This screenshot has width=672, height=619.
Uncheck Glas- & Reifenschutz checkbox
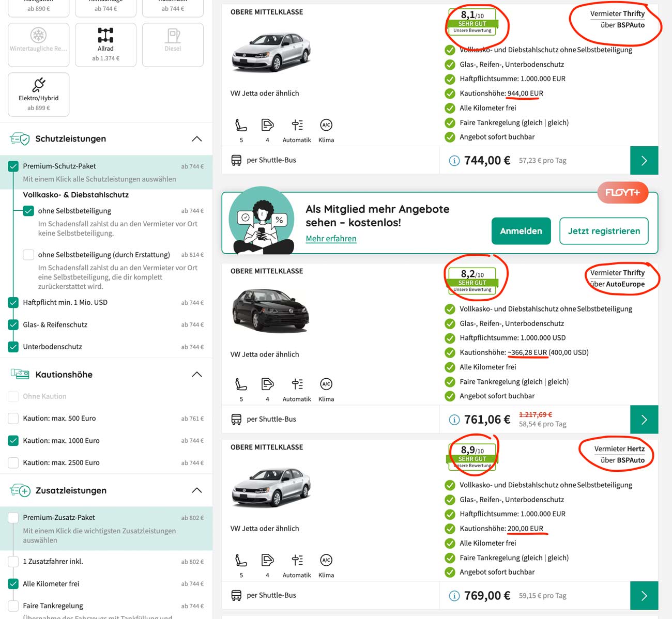[13, 325]
